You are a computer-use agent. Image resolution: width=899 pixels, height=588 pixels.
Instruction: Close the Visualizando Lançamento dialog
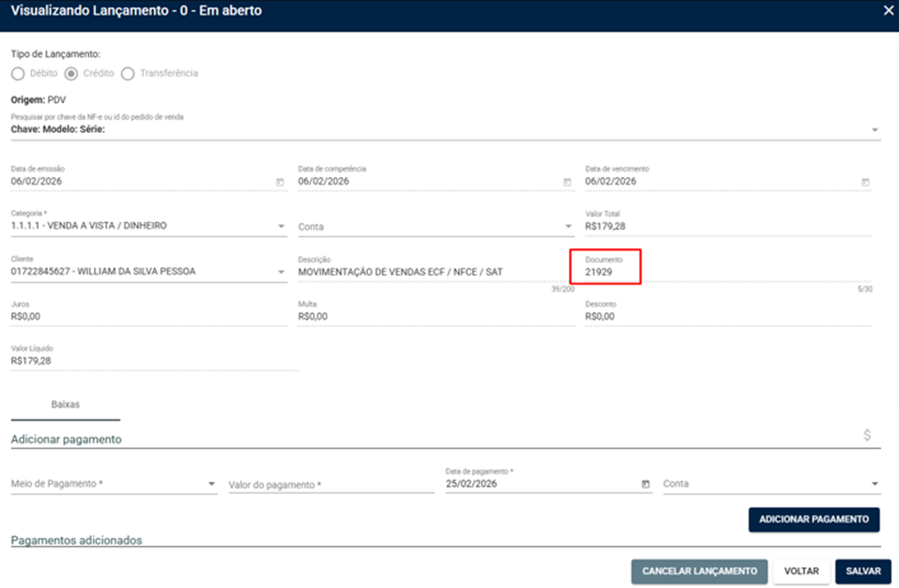(x=888, y=11)
